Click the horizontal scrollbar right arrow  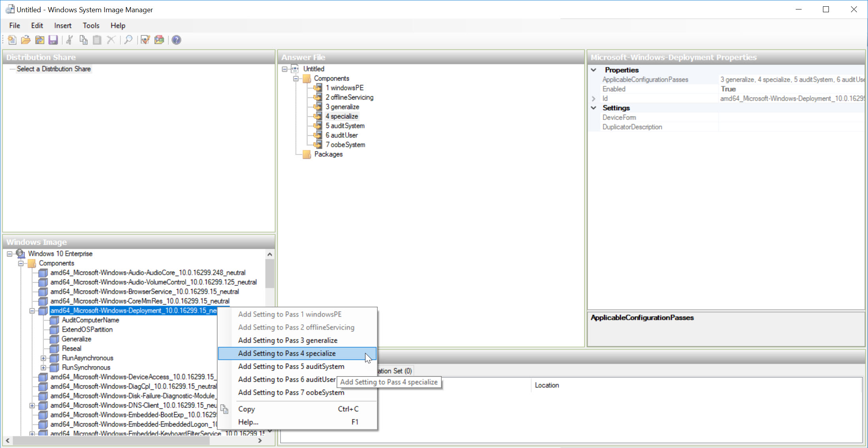pyautogui.click(x=260, y=441)
